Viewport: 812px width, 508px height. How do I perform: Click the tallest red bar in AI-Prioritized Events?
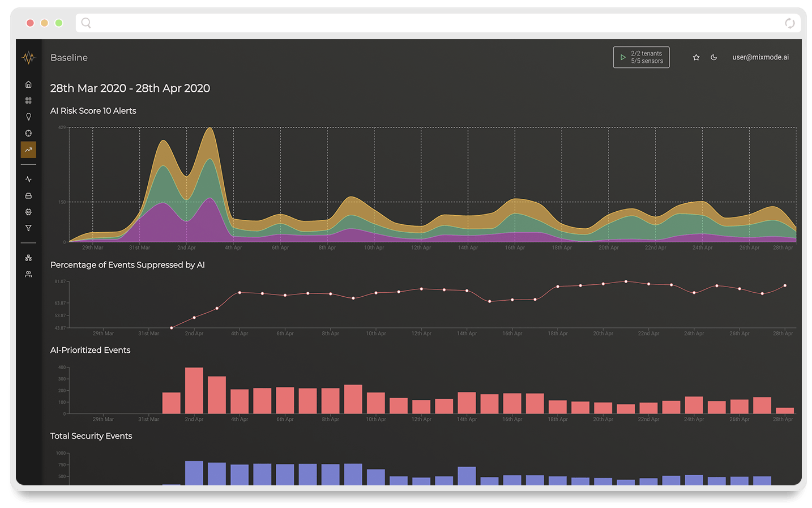click(x=194, y=391)
